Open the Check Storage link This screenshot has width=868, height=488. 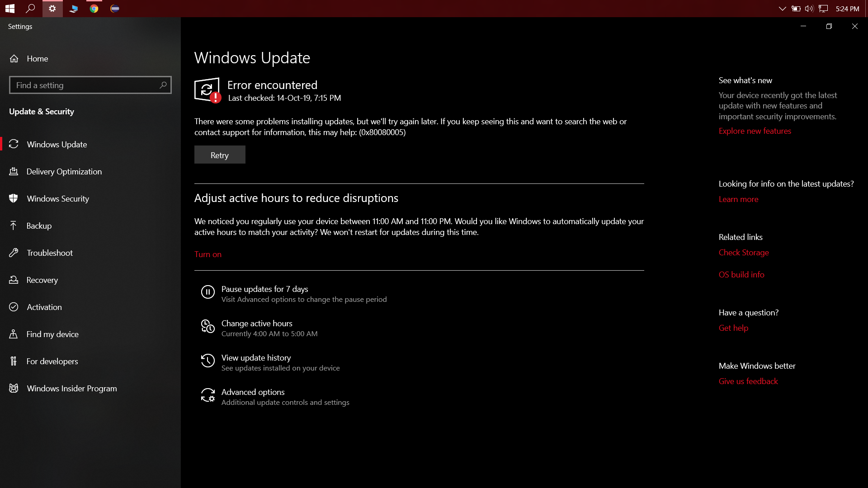click(744, 253)
